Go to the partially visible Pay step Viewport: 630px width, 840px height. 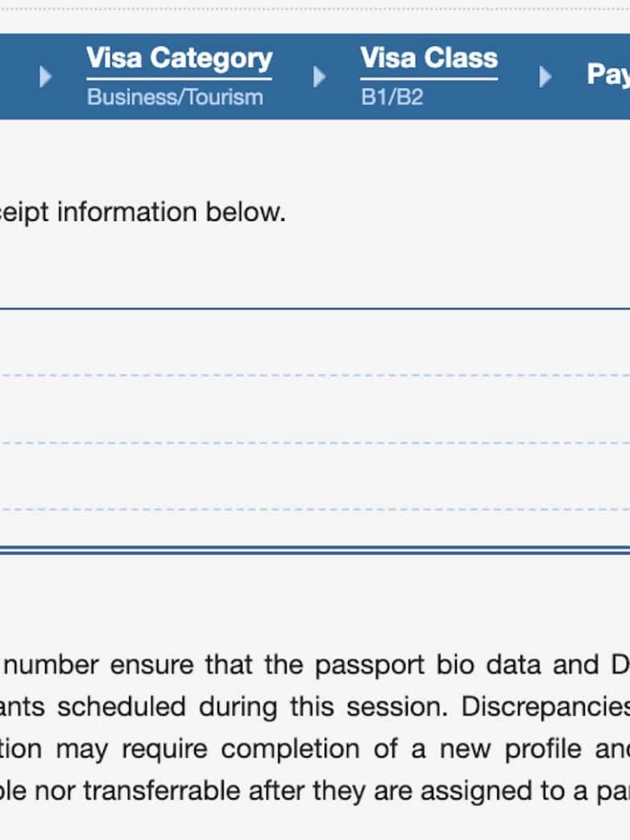click(x=608, y=74)
